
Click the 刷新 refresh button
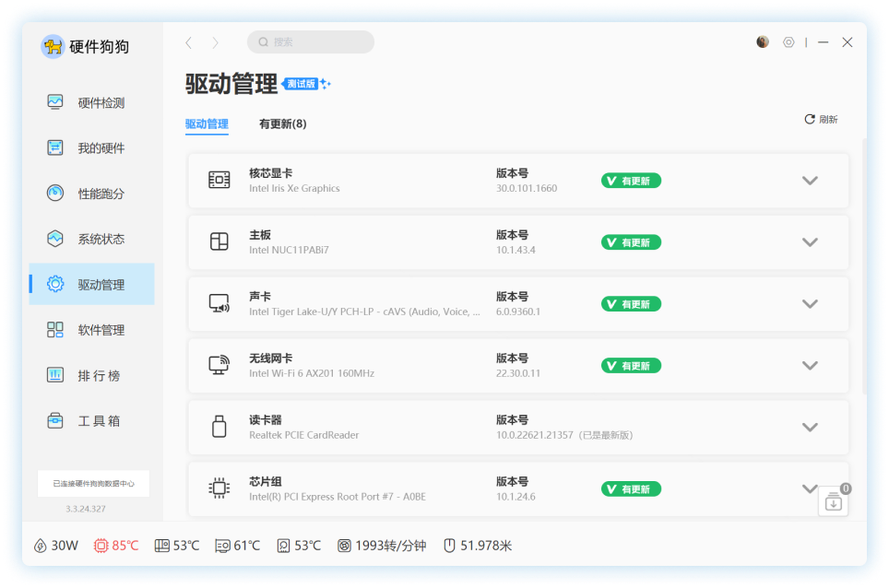pyautogui.click(x=821, y=119)
